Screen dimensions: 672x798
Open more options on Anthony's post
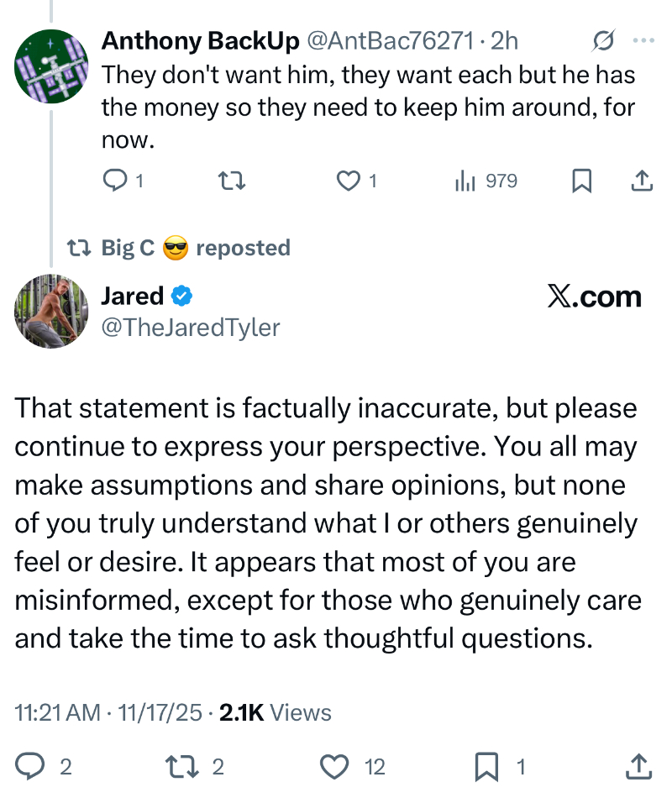coord(643,40)
